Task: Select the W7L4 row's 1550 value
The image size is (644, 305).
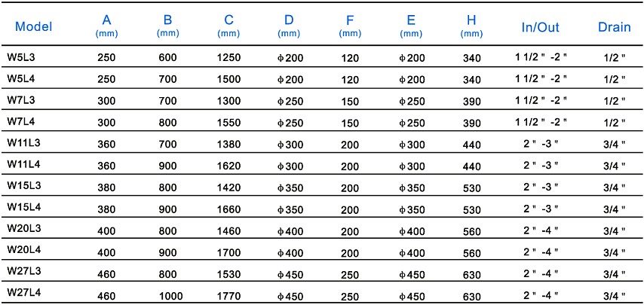Action: coord(228,123)
